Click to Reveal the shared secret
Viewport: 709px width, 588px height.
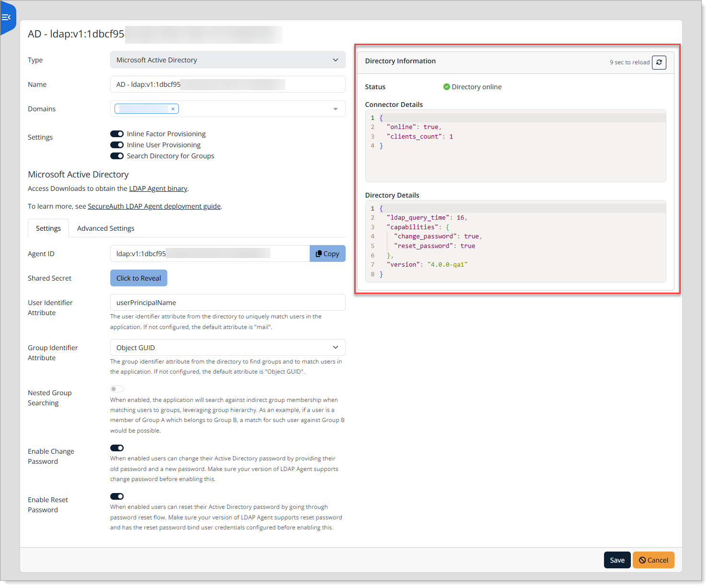139,278
